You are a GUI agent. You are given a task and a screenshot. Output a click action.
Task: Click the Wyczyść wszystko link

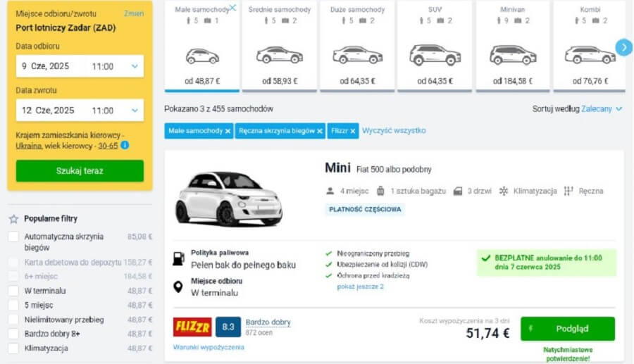tap(394, 130)
